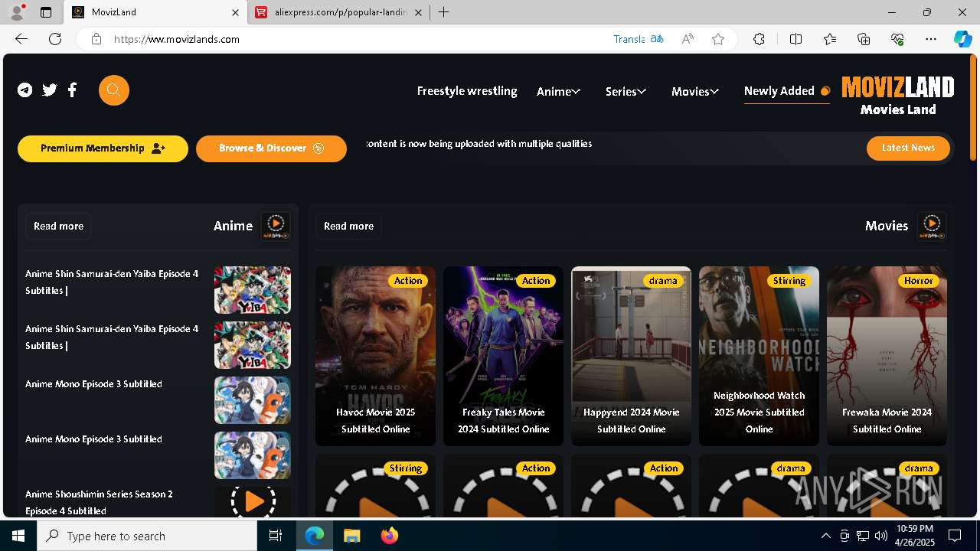
Task: Open volume control in system tray
Action: coord(881,536)
